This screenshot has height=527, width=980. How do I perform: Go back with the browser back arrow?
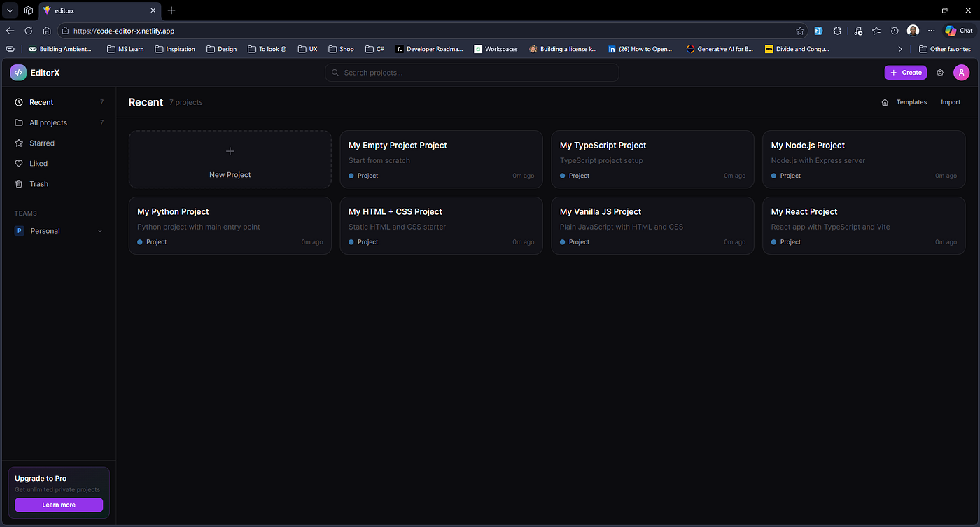(x=10, y=31)
